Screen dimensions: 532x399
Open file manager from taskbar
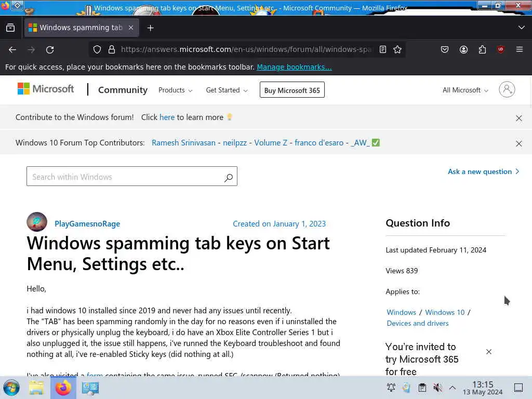pyautogui.click(x=36, y=388)
